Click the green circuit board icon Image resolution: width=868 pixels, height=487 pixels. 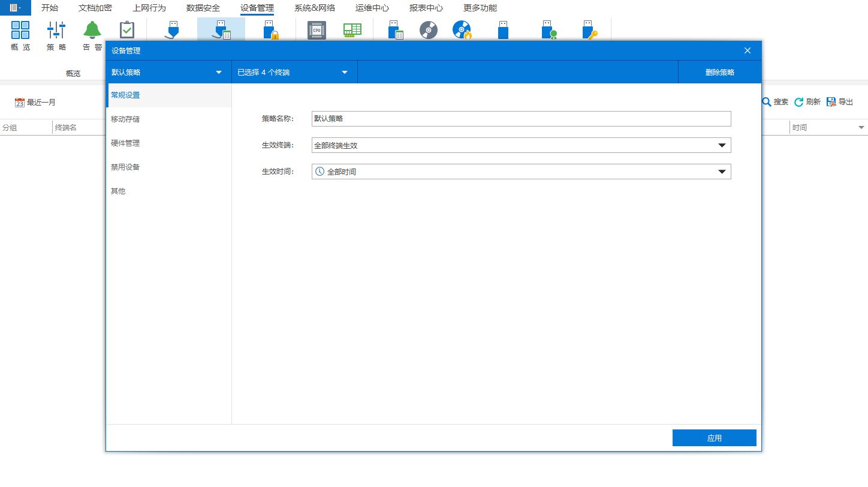click(352, 30)
